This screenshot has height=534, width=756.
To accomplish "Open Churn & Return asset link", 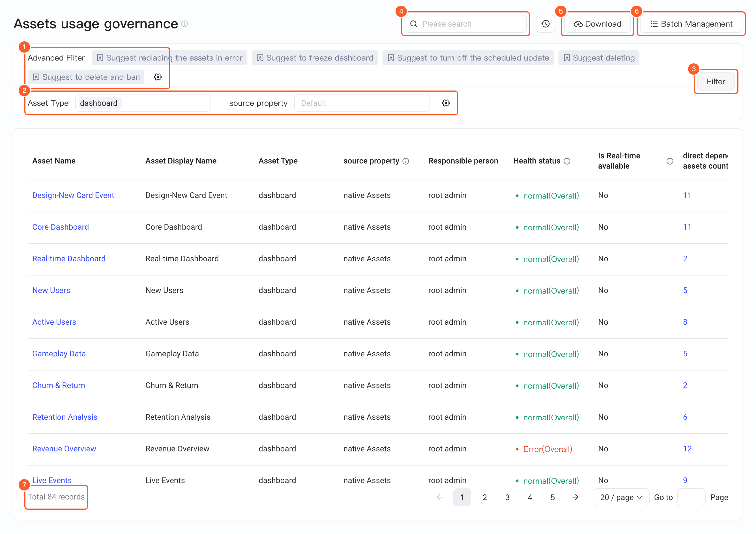I will coord(59,385).
